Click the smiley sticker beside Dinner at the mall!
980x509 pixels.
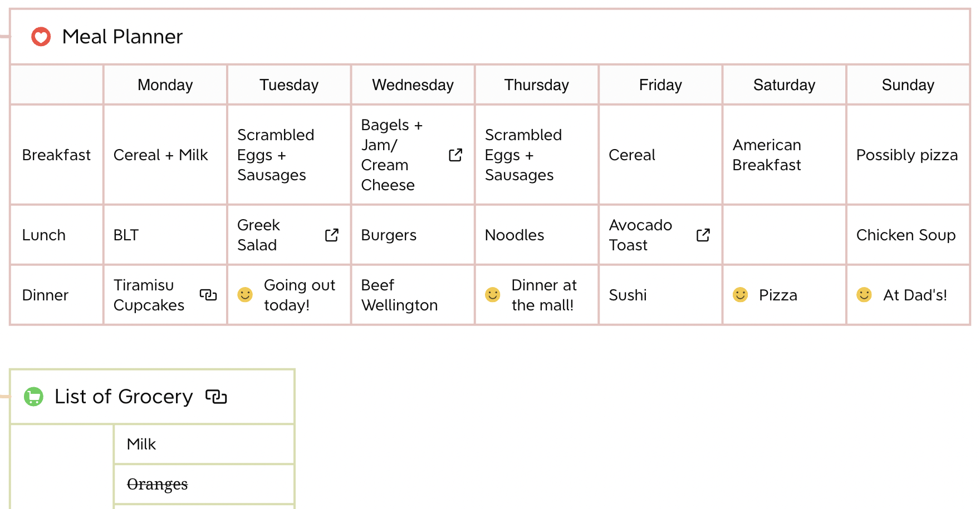tap(493, 294)
